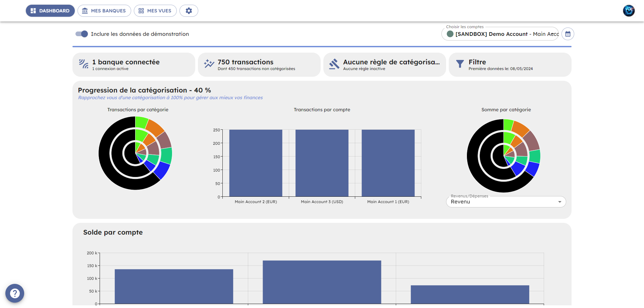Open the 1 banque connectée card
Viewport: 644px width, 308px height.
134,65
